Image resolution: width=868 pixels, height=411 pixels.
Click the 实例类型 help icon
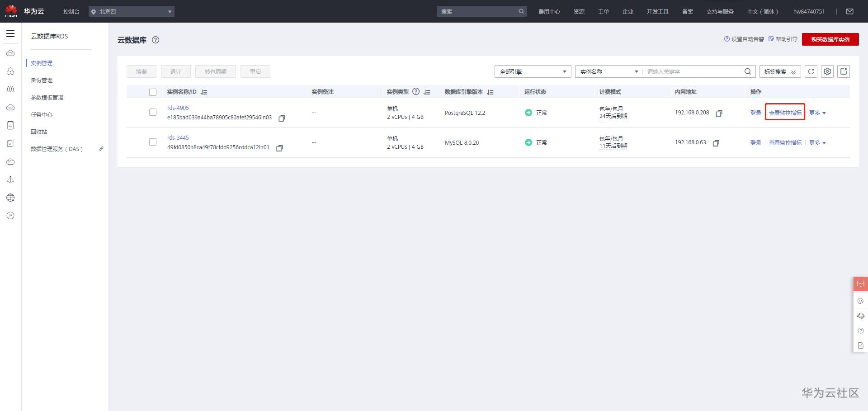tap(416, 92)
